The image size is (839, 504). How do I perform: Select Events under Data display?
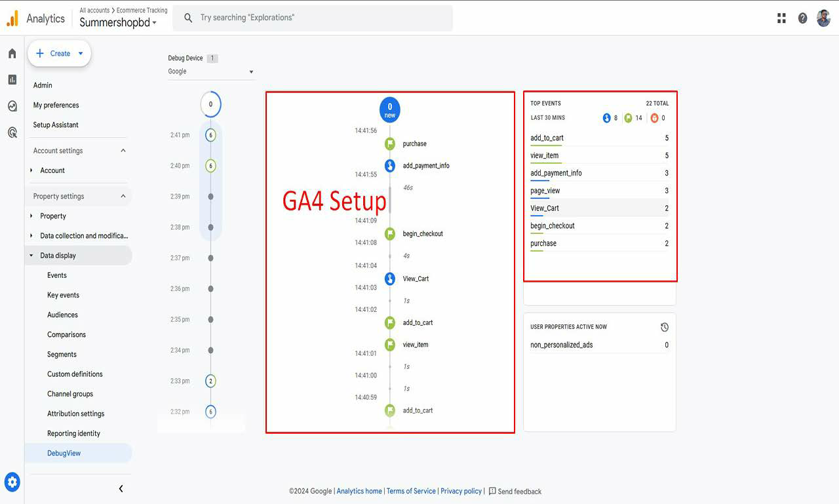[x=57, y=275]
